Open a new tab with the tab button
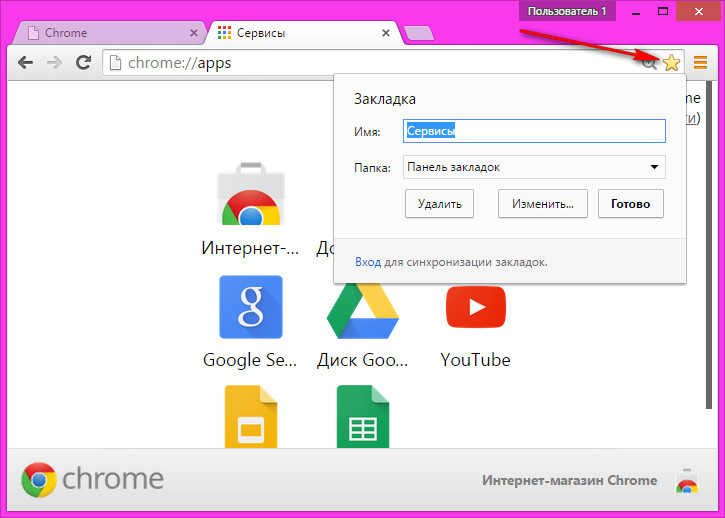725x518 pixels. (419, 33)
